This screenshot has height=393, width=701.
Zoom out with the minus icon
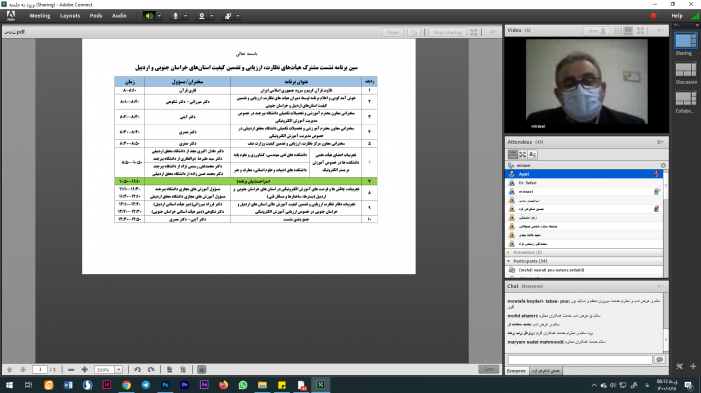click(x=71, y=370)
